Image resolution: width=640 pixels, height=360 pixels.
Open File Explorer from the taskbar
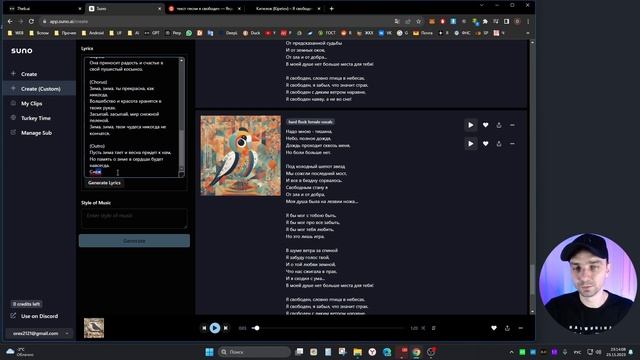coord(358,352)
